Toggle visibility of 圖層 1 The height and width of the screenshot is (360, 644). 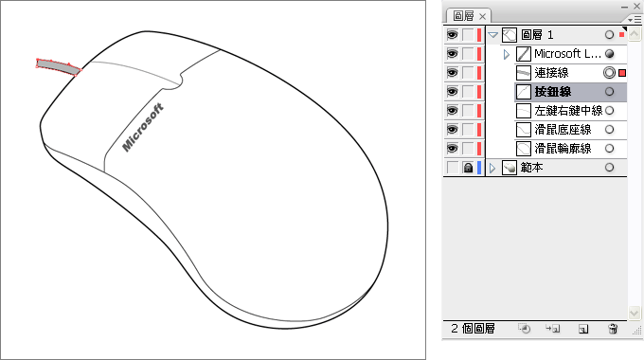click(452, 34)
